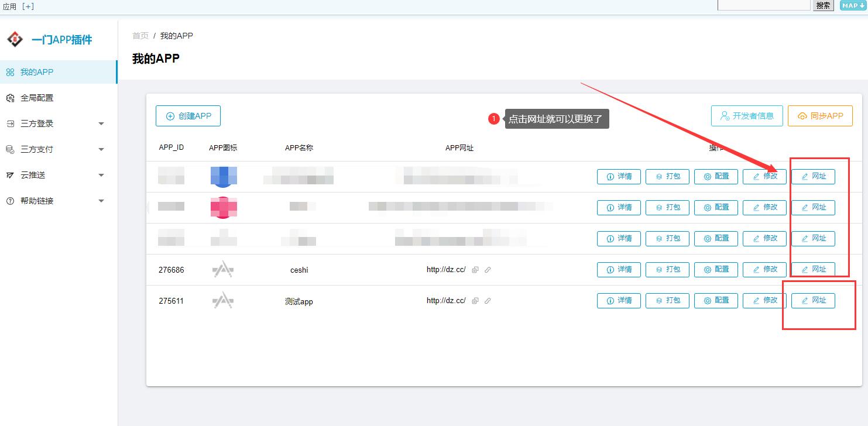
Task: Click the 搜索 button
Action: tap(823, 5)
